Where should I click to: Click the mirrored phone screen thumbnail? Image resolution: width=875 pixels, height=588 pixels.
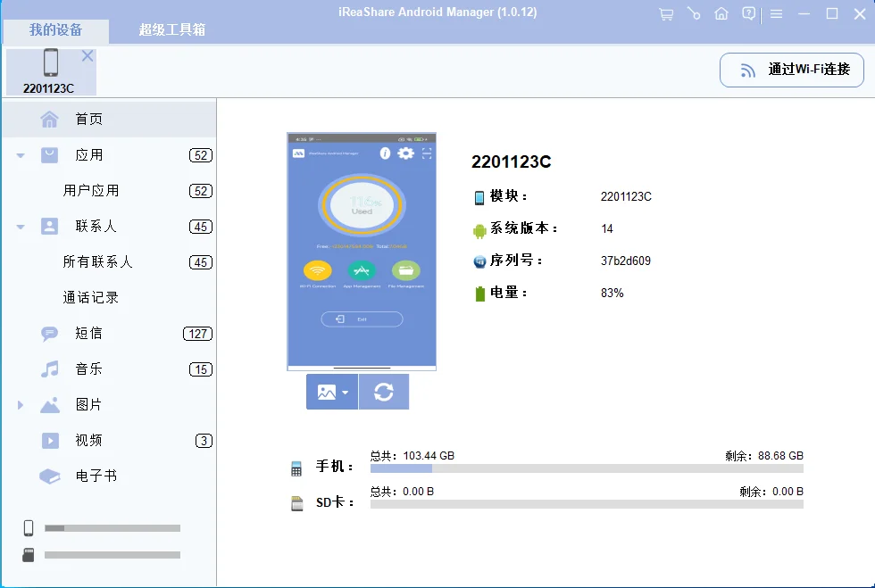pyautogui.click(x=361, y=250)
